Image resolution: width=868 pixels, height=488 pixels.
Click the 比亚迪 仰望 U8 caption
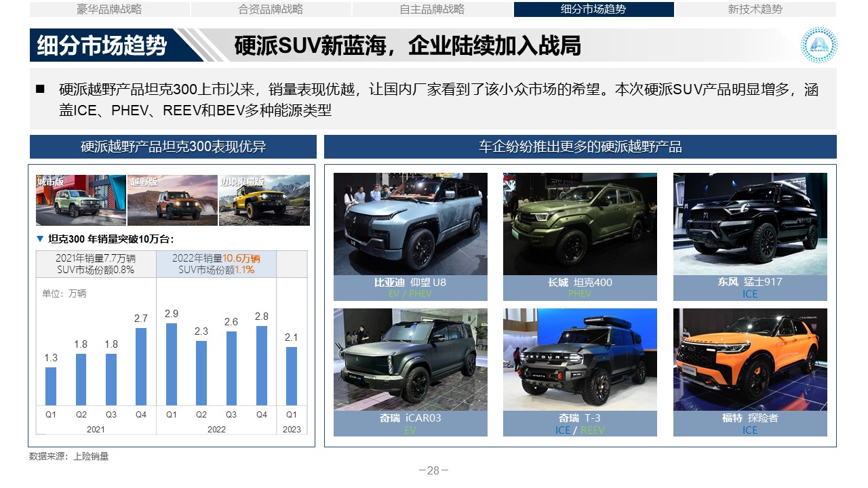(x=410, y=282)
